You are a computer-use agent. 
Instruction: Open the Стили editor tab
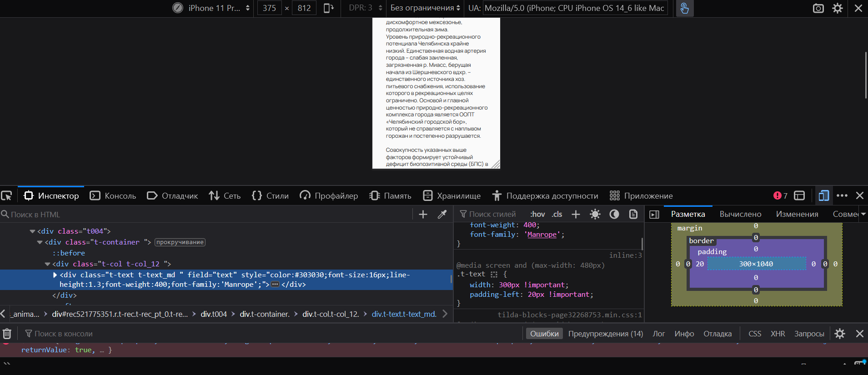tap(270, 195)
